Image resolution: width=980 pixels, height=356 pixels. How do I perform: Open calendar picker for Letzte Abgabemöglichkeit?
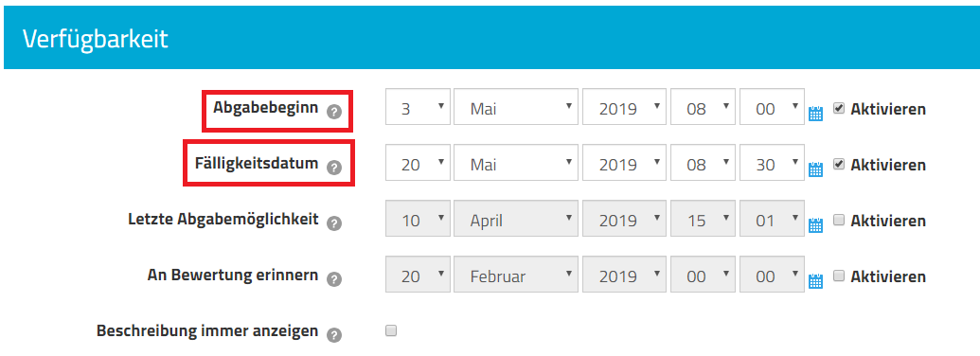tap(815, 224)
